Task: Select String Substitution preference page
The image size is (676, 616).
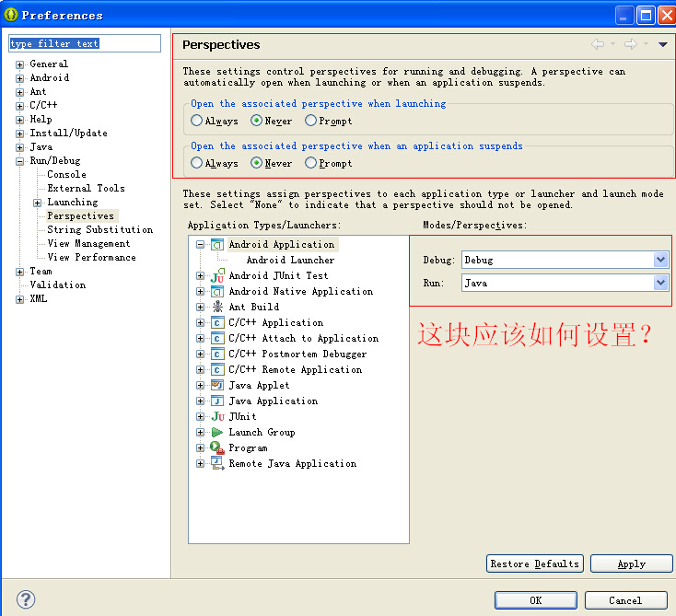Action: [100, 230]
